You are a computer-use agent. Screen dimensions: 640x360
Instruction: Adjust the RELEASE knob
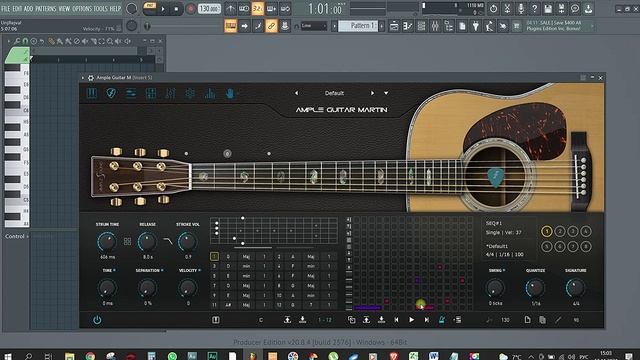click(x=147, y=242)
